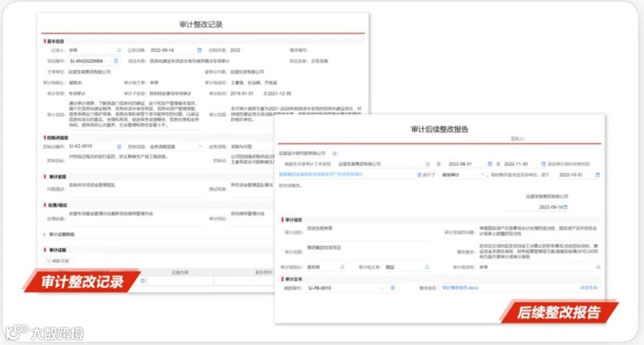Click lookup icon beside second company field in report
Viewport: 644px width, 345px height.
[428, 164]
